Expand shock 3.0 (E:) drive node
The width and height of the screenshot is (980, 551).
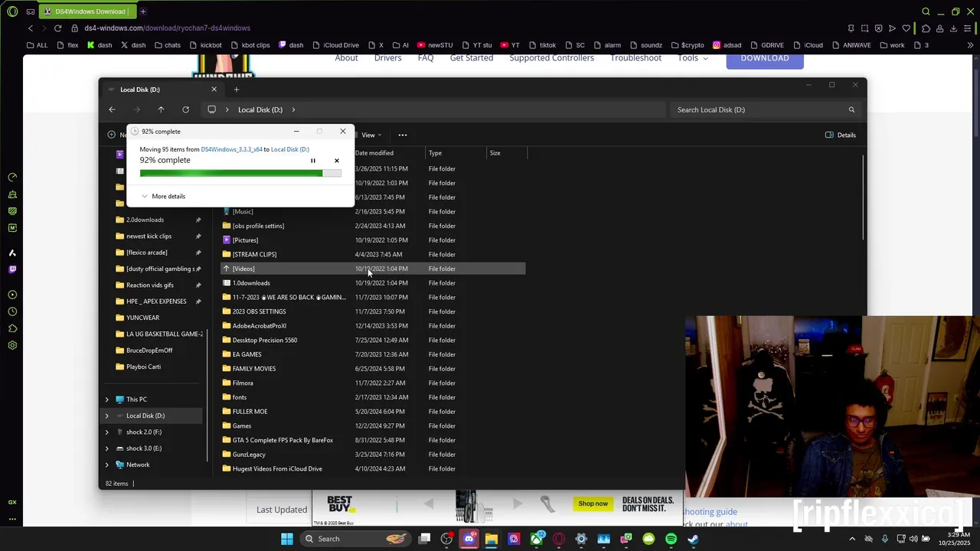tap(106, 448)
